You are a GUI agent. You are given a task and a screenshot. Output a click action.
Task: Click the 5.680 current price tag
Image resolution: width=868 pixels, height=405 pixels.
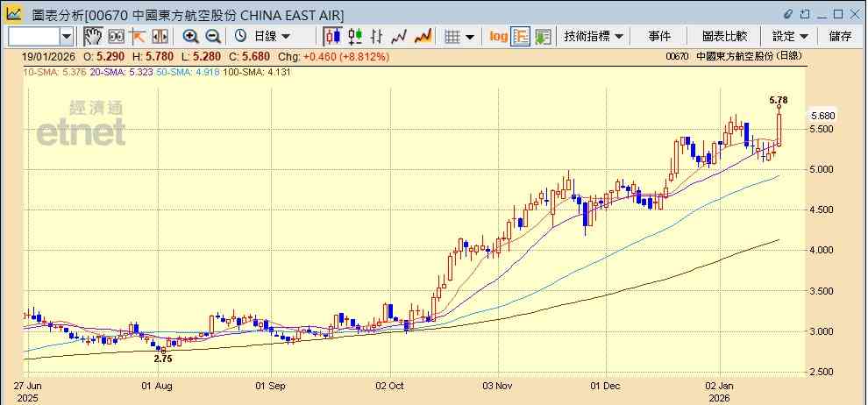(x=822, y=116)
